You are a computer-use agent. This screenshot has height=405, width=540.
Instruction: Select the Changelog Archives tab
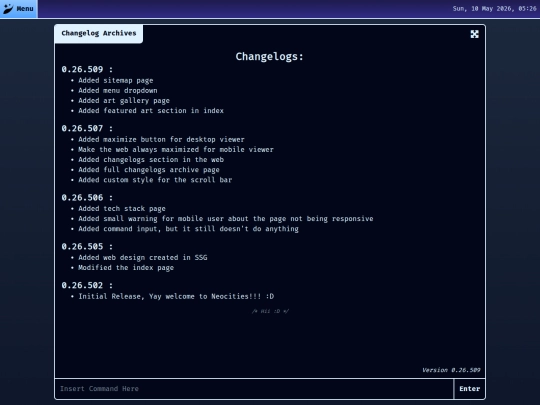[98, 33]
